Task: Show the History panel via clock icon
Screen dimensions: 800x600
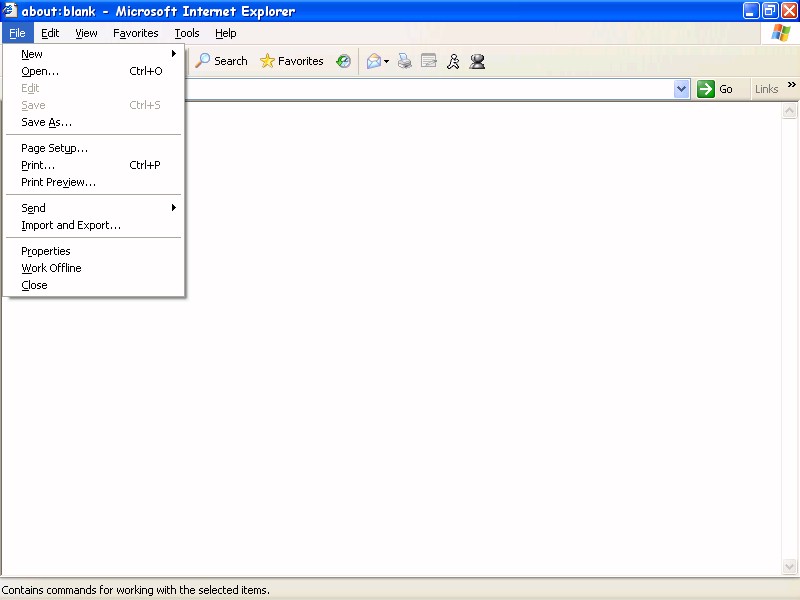Action: click(343, 61)
